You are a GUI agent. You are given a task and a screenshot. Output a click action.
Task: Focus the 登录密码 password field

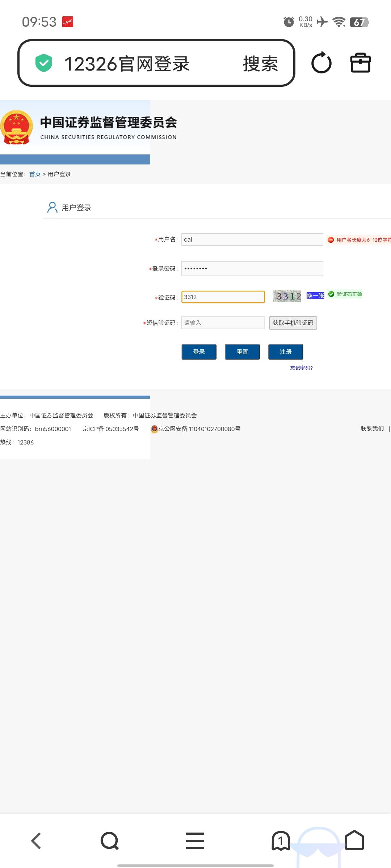tap(252, 268)
